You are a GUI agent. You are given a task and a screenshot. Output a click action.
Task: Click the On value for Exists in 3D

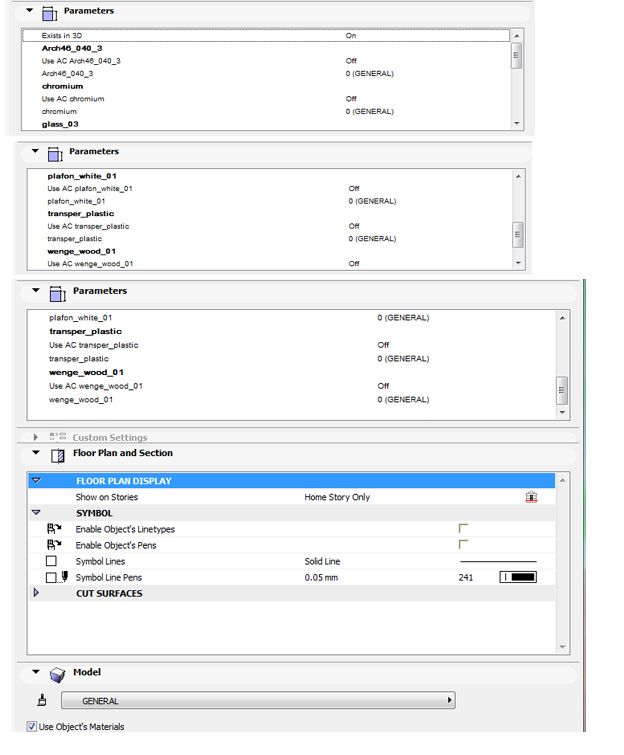pyautogui.click(x=351, y=36)
